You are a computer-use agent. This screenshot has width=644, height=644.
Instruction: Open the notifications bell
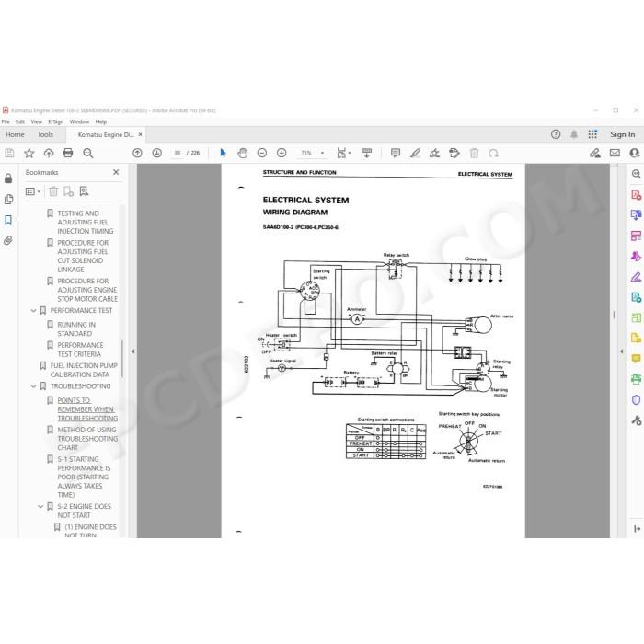click(574, 134)
